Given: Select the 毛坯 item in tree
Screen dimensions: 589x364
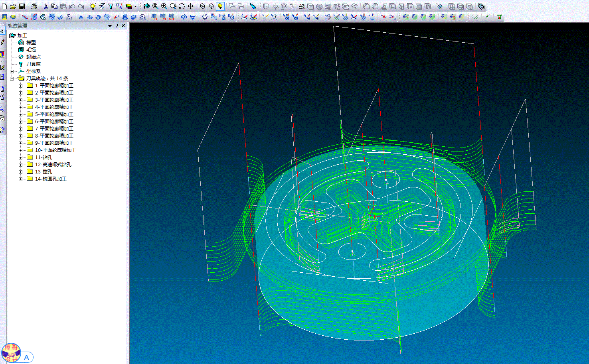Looking at the screenshot, I should click(x=31, y=50).
